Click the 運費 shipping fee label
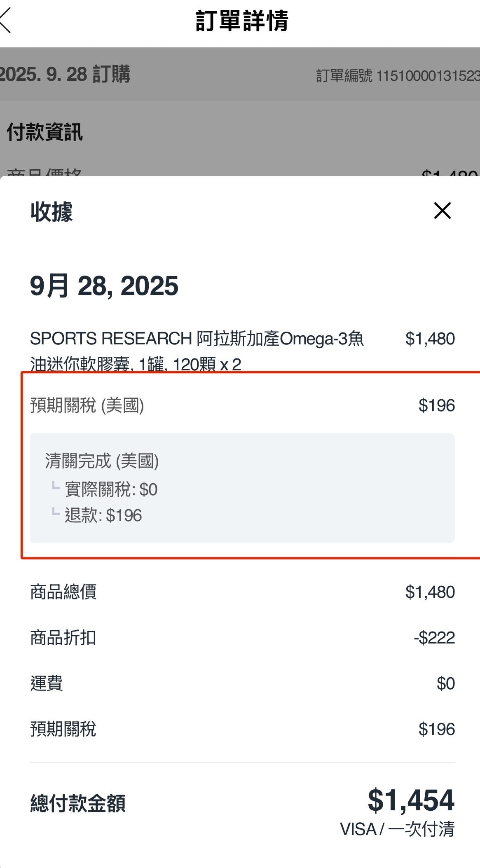Screen dimensions: 480x868 point(47,683)
